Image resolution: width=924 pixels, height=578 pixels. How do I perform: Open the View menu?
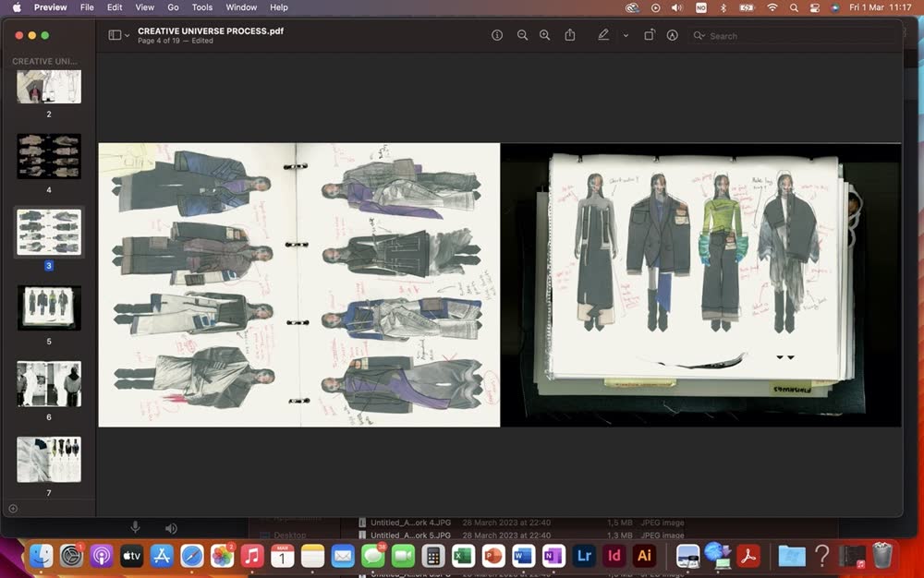(144, 7)
